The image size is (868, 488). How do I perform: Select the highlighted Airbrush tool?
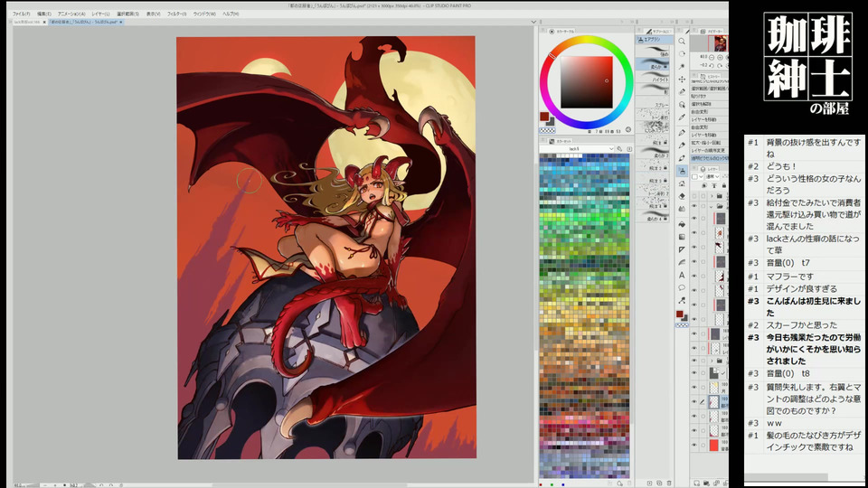[x=682, y=171]
